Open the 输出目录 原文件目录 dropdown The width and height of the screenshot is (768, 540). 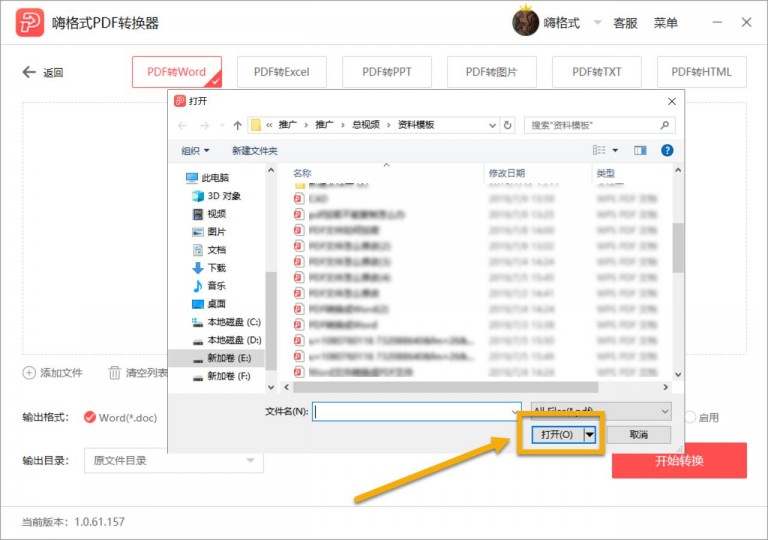(174, 460)
